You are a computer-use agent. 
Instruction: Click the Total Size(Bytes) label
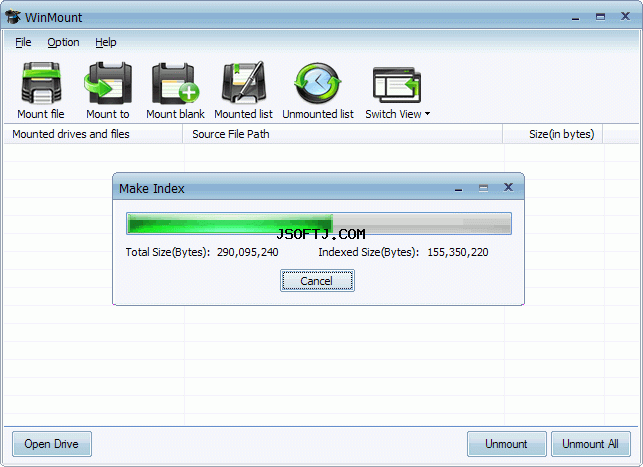168,252
